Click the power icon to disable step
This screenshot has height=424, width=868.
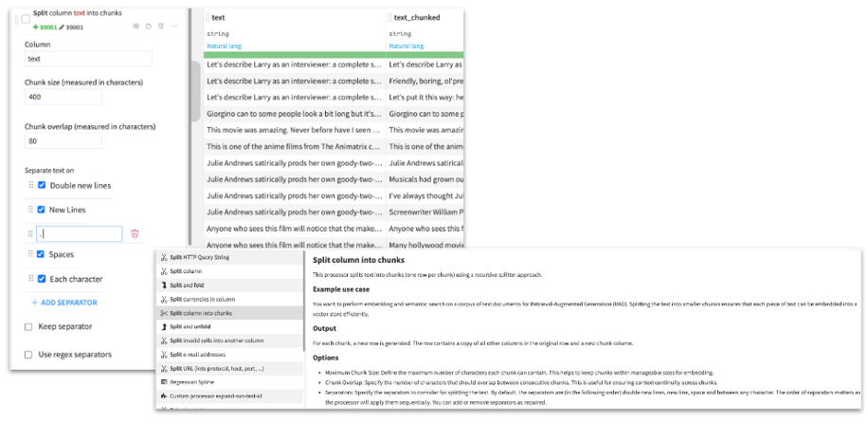click(149, 26)
